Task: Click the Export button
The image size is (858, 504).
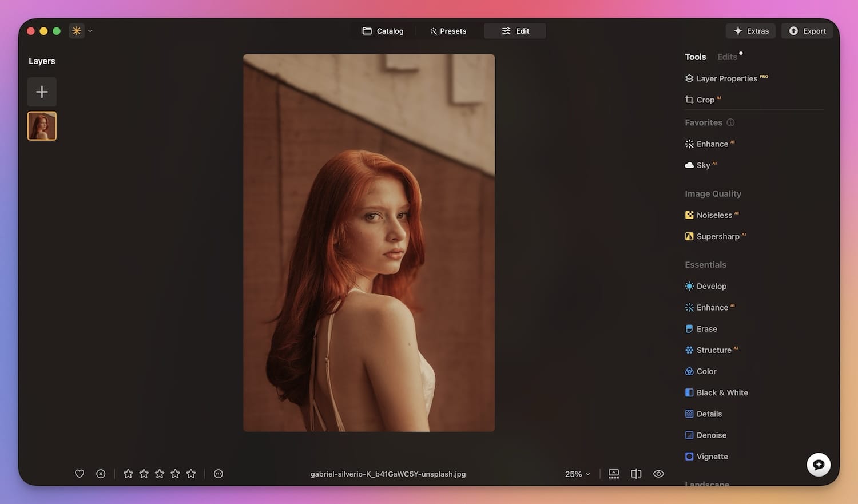Action: [807, 31]
